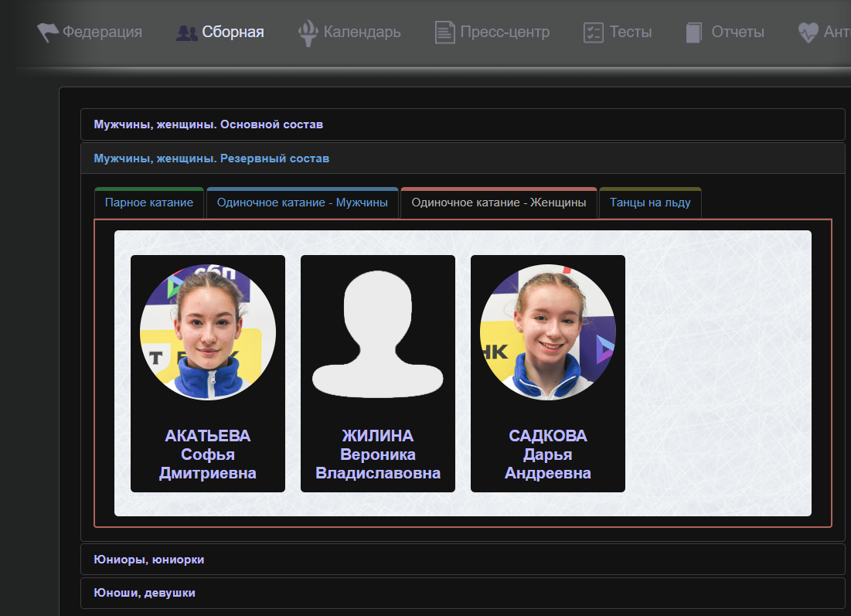Open the Календарь menu item
Viewport: 851px width, 616px height.
(362, 32)
